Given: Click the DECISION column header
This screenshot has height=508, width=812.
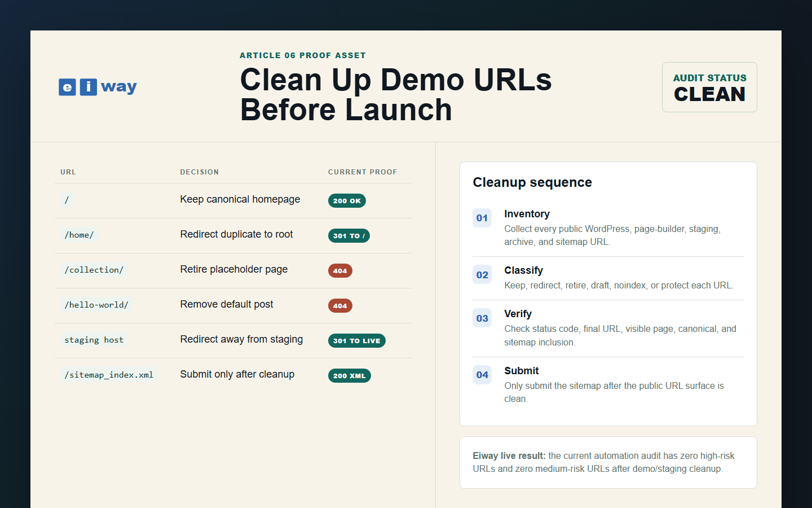Looking at the screenshot, I should coord(200,172).
